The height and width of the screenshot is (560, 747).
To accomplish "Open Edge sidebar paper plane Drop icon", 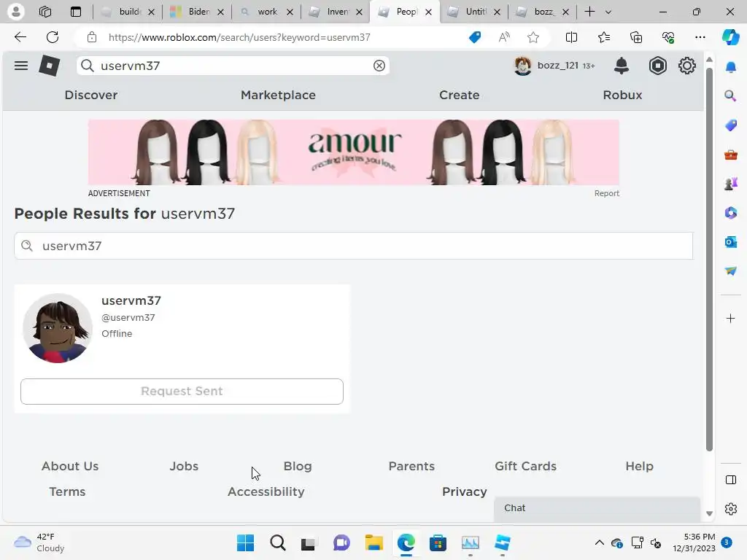I will pos(731,271).
